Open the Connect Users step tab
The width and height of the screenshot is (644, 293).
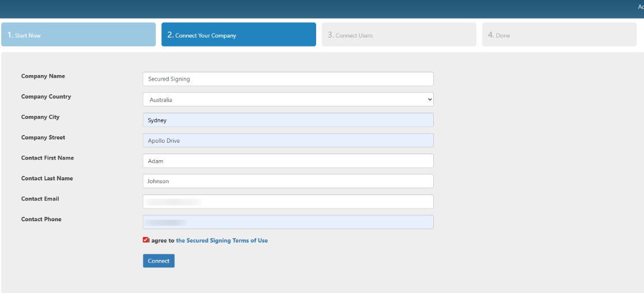[x=399, y=35]
